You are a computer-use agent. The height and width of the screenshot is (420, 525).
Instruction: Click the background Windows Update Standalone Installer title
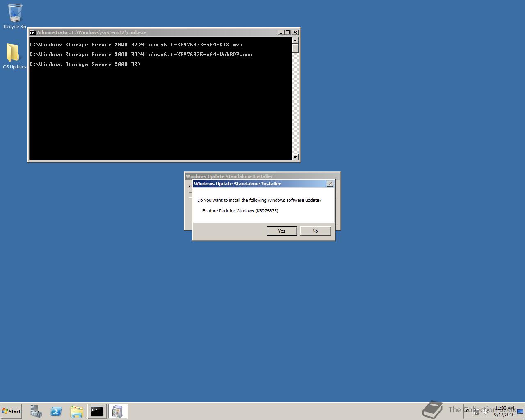(229, 176)
